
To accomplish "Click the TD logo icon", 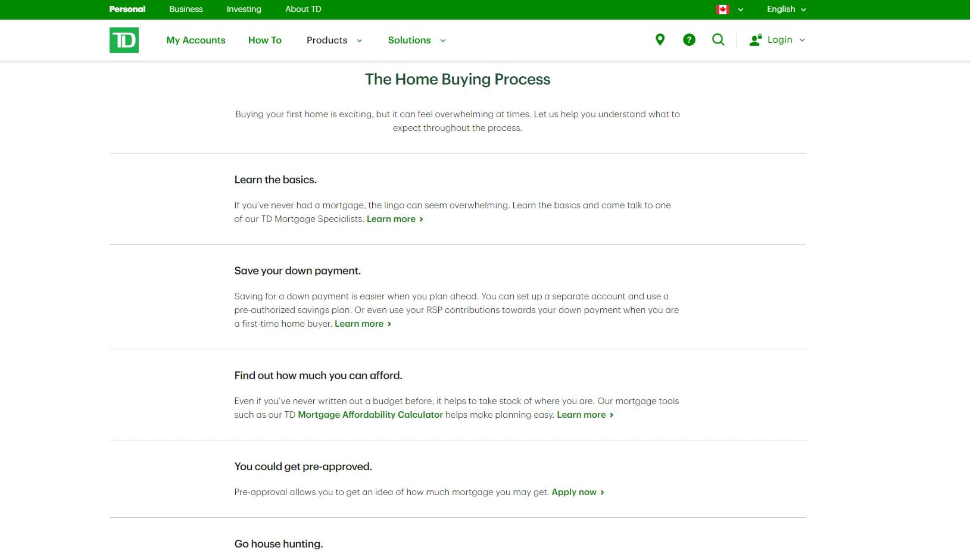I will tap(124, 40).
